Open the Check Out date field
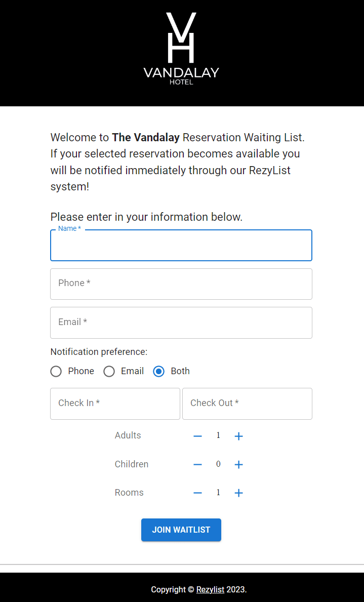 247,404
